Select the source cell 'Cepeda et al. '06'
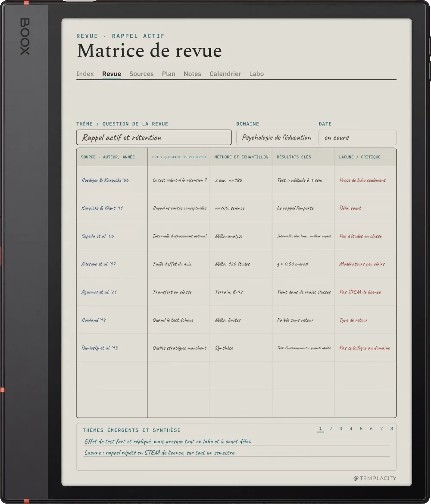The width and height of the screenshot is (431, 504). tap(112, 236)
